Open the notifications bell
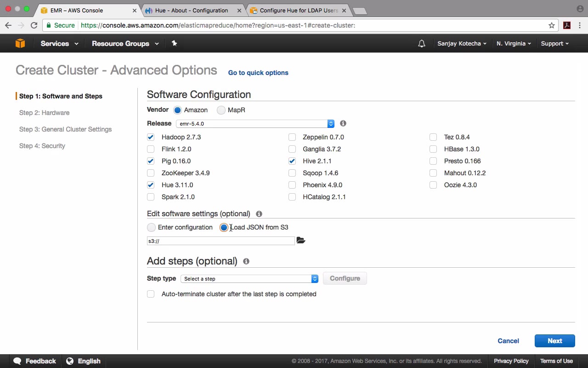The width and height of the screenshot is (588, 368). pos(422,44)
